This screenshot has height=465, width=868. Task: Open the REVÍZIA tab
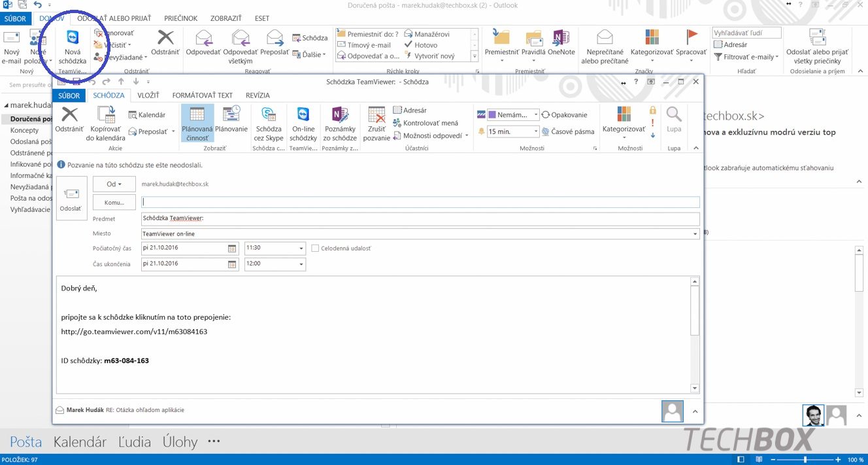(x=258, y=95)
